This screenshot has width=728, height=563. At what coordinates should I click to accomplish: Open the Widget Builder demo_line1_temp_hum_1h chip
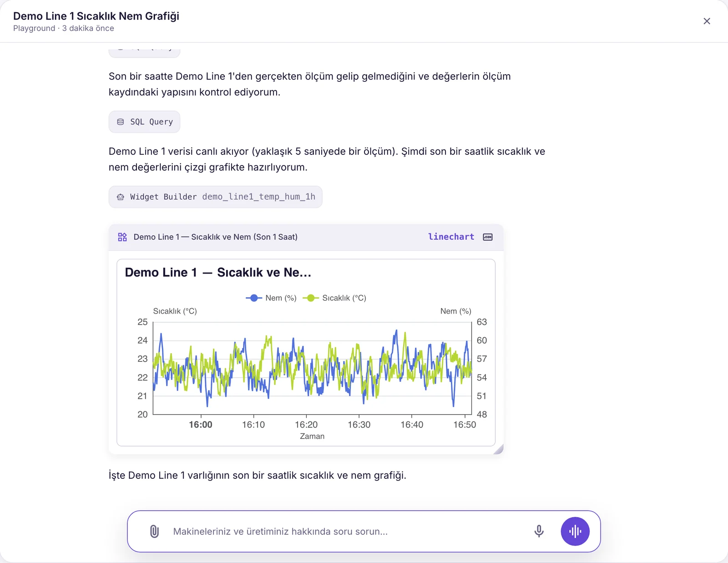coord(215,197)
